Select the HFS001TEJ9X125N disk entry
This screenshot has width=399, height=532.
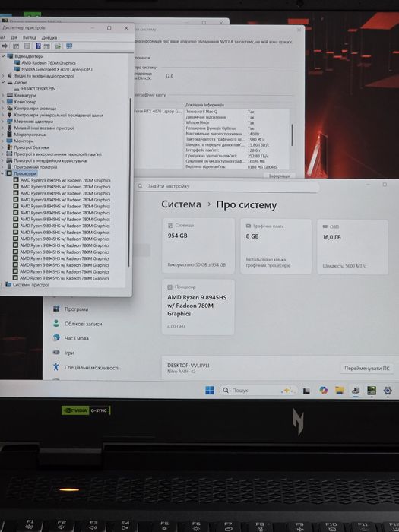38,89
